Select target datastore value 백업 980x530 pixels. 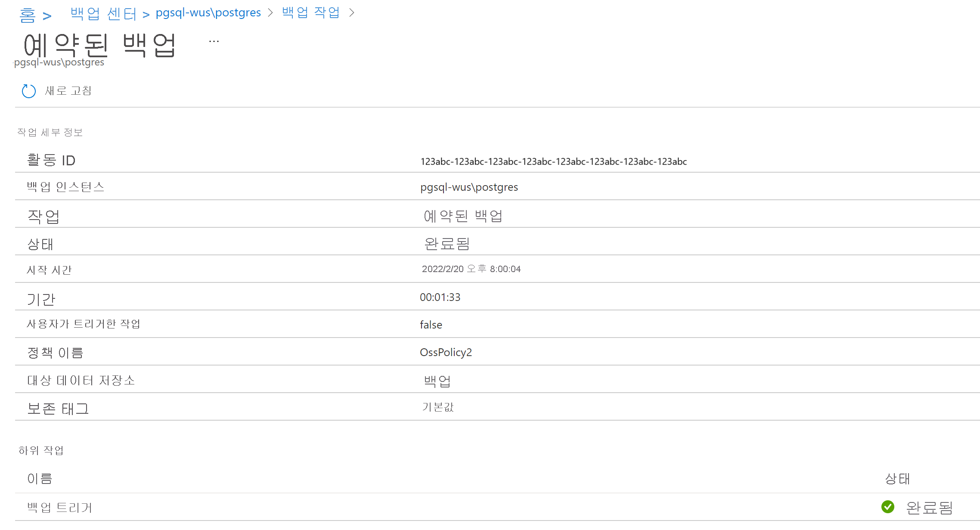(x=437, y=381)
